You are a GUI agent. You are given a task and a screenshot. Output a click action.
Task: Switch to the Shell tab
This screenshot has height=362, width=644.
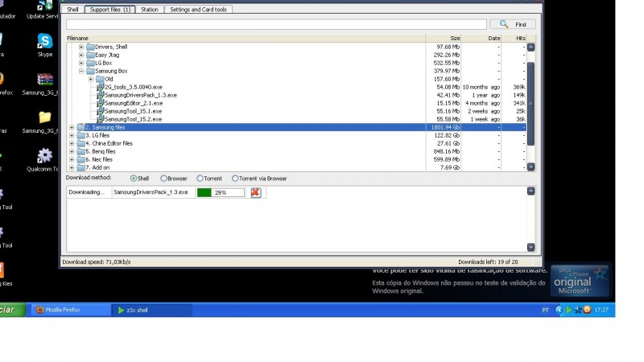(72, 10)
